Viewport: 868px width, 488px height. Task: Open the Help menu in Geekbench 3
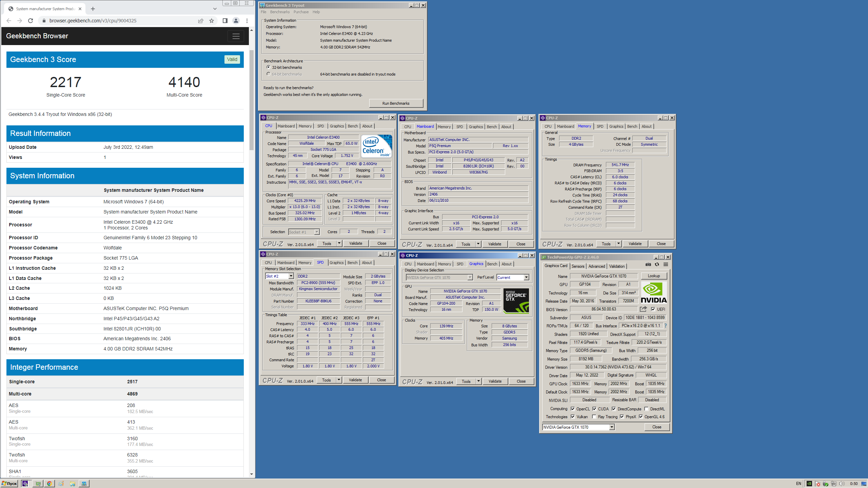(316, 12)
